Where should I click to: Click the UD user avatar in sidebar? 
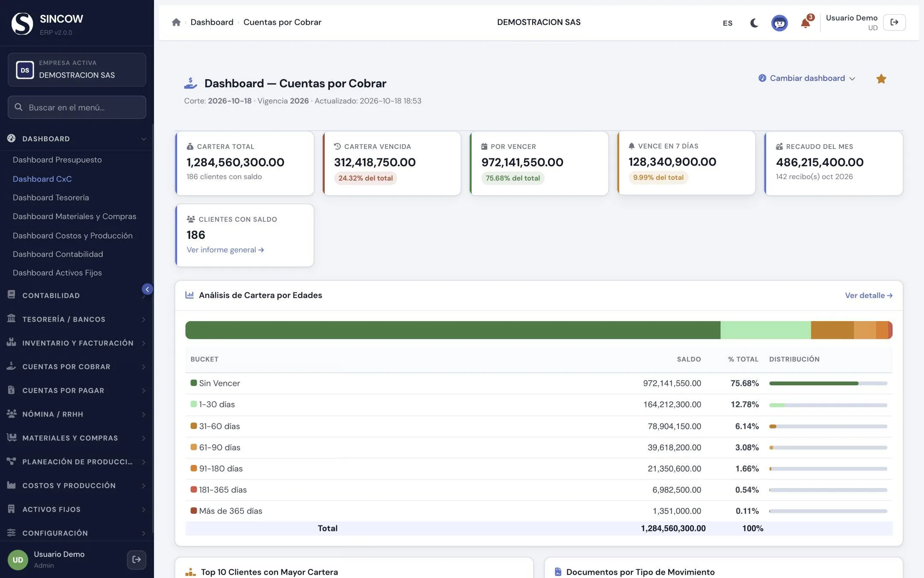(18, 560)
